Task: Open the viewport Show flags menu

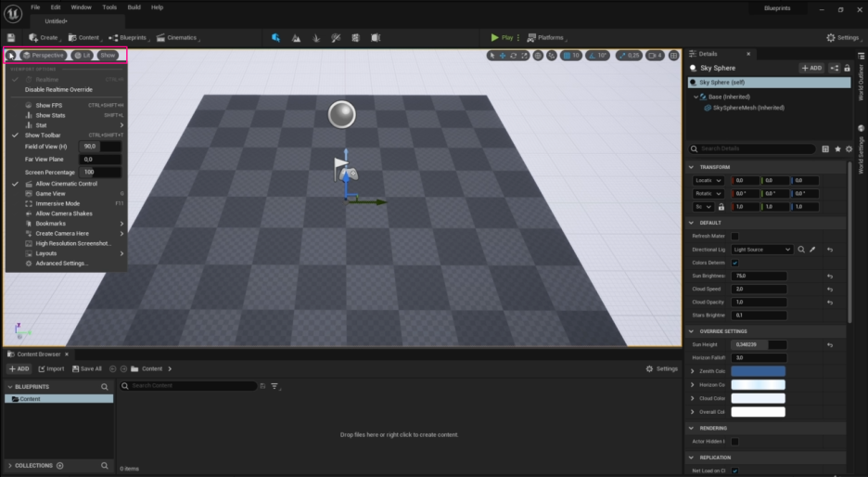Action: point(108,56)
